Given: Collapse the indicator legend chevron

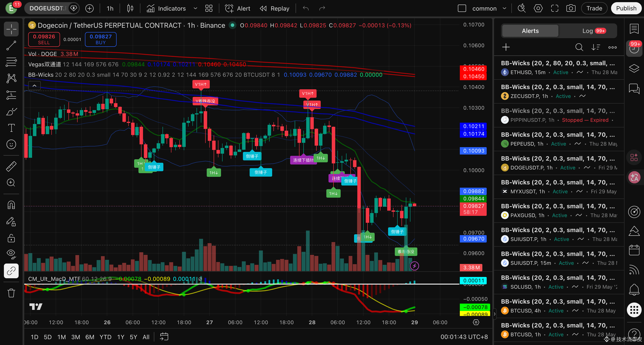Looking at the screenshot, I should pos(34,86).
